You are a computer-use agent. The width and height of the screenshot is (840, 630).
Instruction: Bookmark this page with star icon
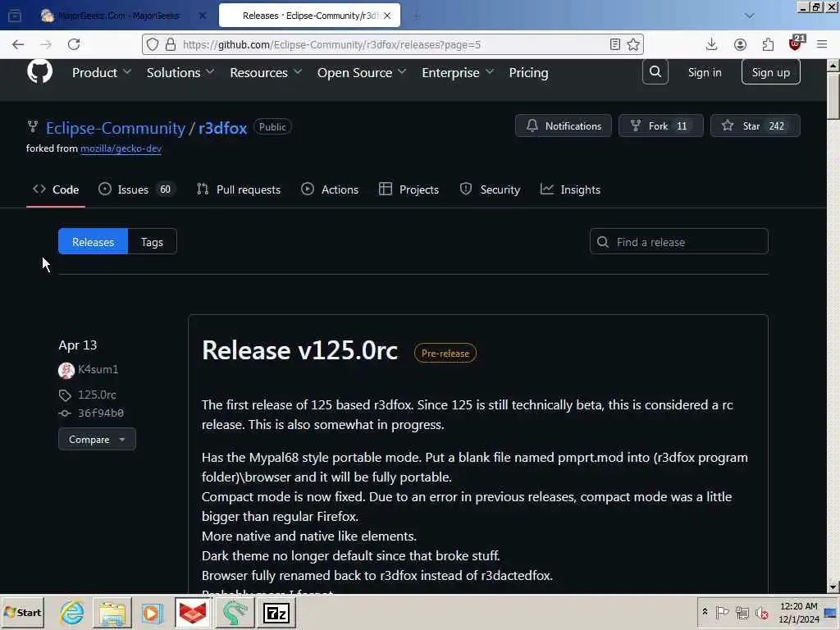pyautogui.click(x=633, y=44)
